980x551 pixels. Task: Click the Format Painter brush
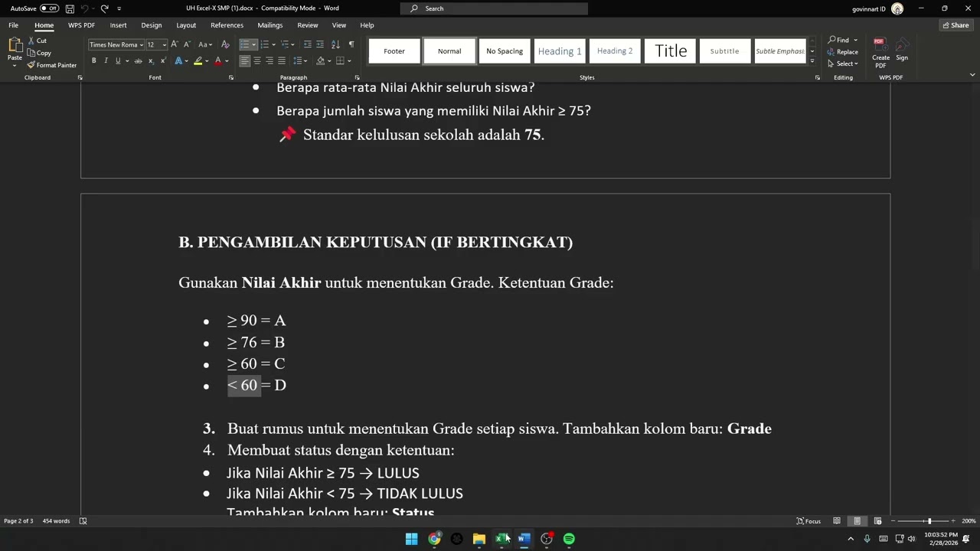point(52,65)
